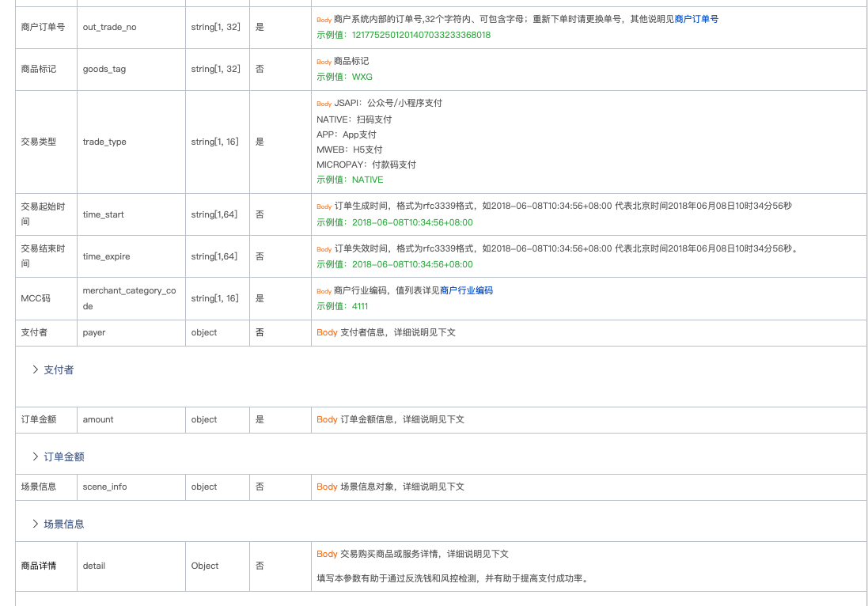Image resolution: width=868 pixels, height=606 pixels.
Task: Click the 支付者信息 description text
Action: (x=398, y=332)
